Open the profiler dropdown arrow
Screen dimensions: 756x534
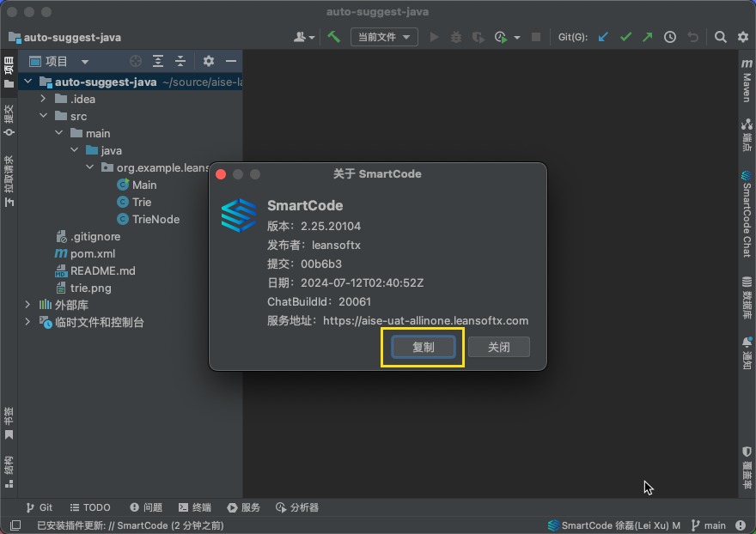517,38
